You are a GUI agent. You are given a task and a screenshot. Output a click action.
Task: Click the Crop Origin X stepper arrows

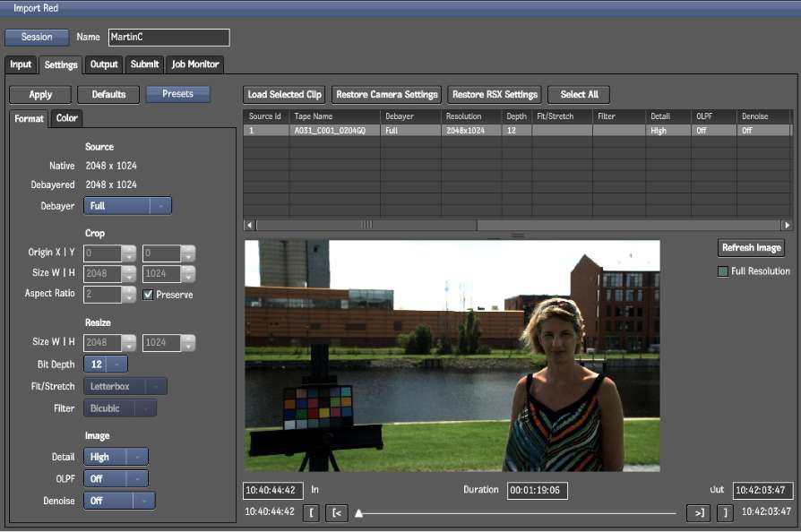[130, 253]
